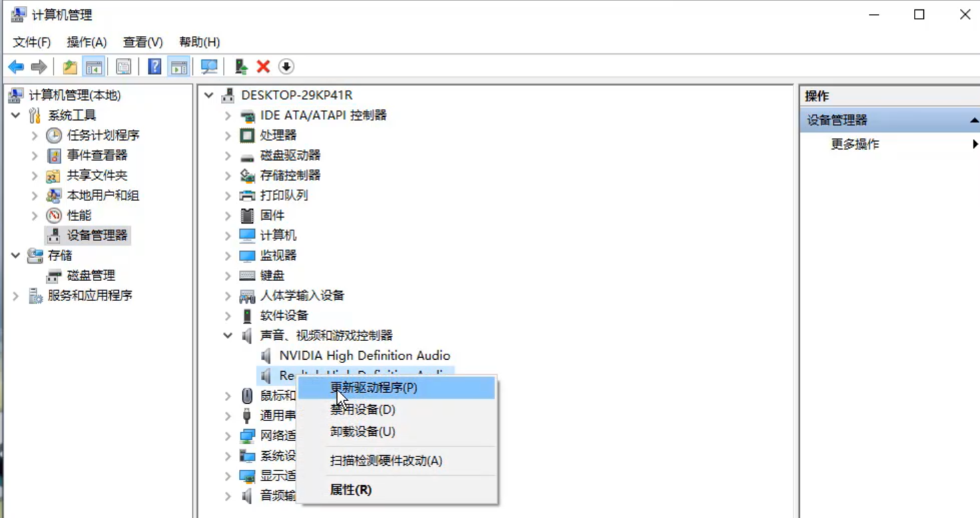The width and height of the screenshot is (980, 518).
Task: Click the mouse icon in the 鼠标 row
Action: coord(248,396)
